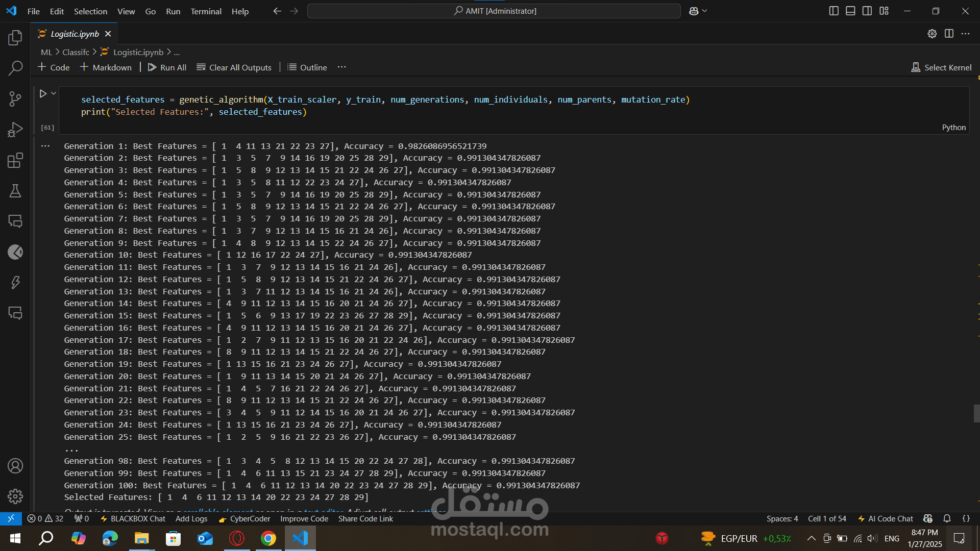Click Improve Code in status bar
980x551 pixels.
click(x=304, y=518)
